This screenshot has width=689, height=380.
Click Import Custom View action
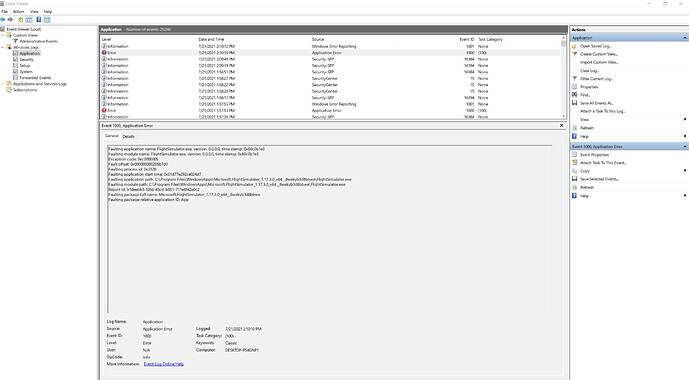click(599, 62)
